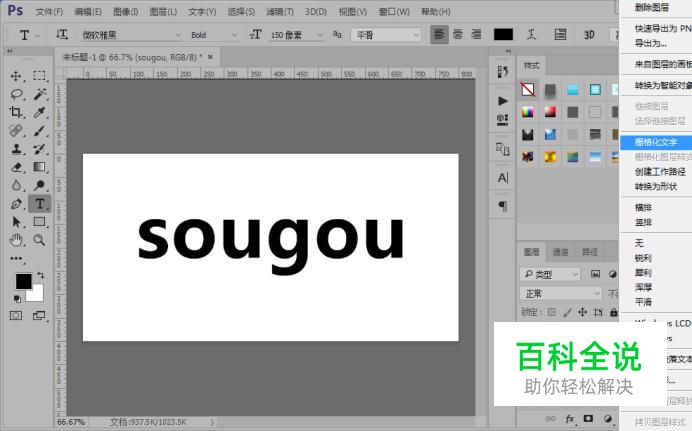Select the Eraser tool
Viewport: 692px width, 431px height.
coord(16,167)
